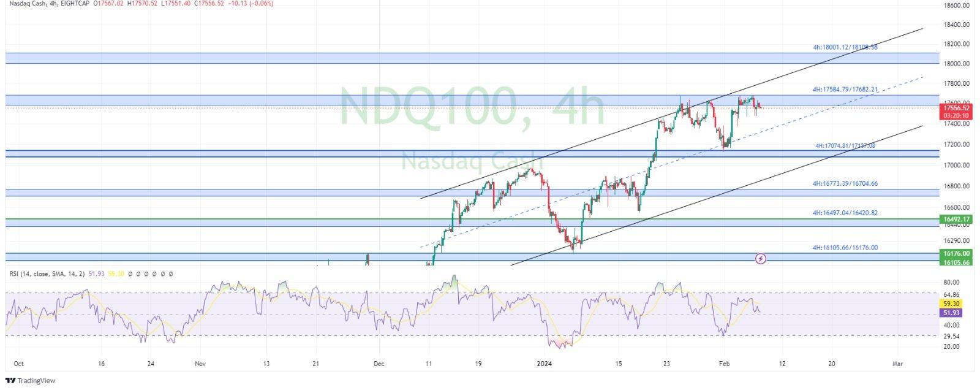The width and height of the screenshot is (980, 390).
Task: Click 17800.00 on the price axis
Action: [957, 83]
